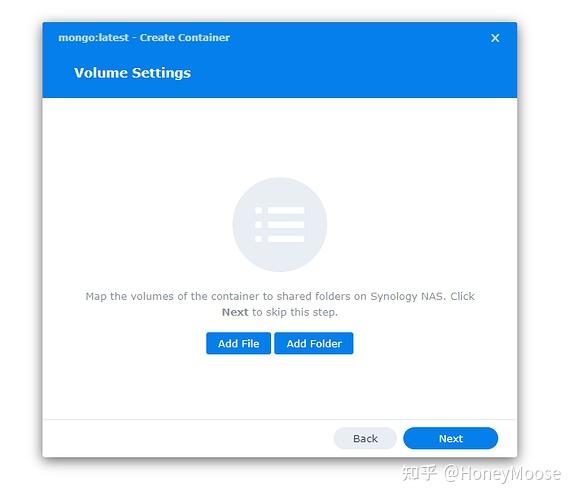Click the Add Folder button
575x500 pixels.
click(x=314, y=343)
